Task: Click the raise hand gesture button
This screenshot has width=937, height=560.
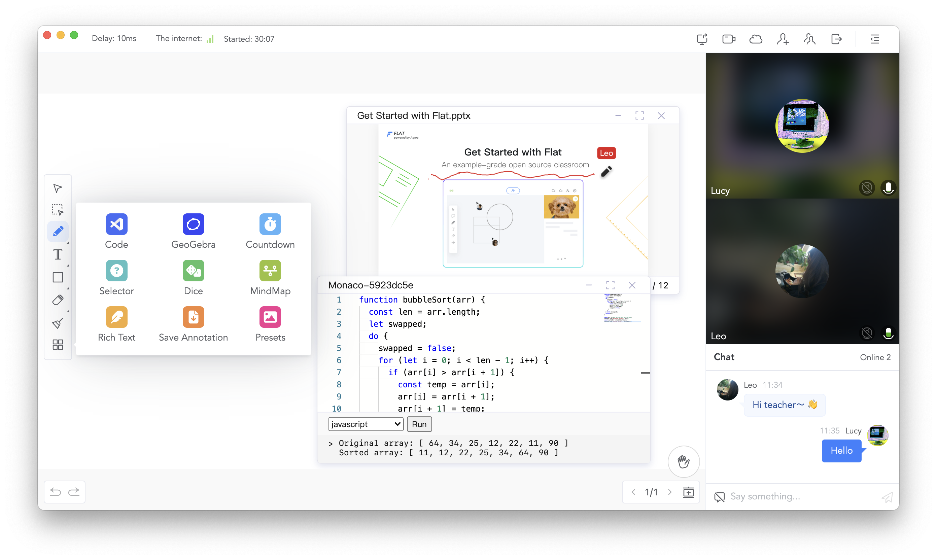Action: click(683, 461)
